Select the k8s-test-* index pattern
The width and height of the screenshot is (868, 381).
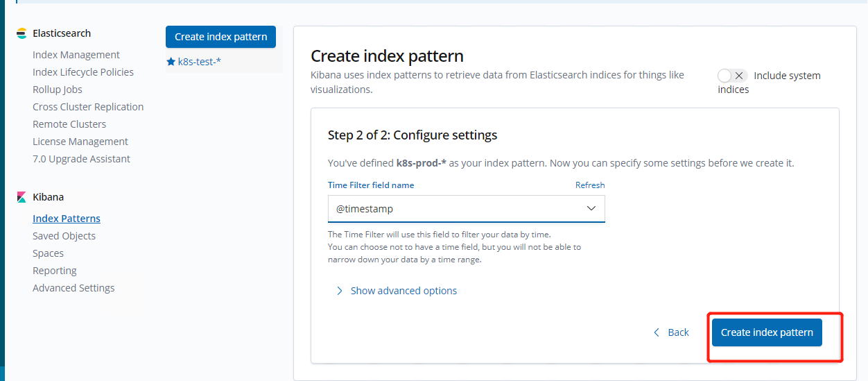pos(199,62)
